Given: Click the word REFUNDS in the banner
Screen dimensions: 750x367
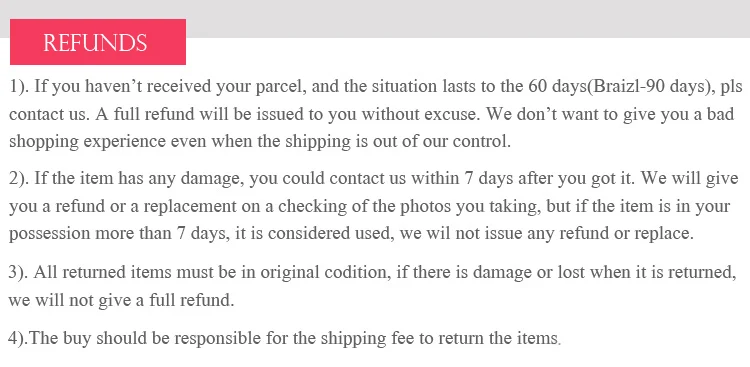Looking at the screenshot, I should [95, 43].
